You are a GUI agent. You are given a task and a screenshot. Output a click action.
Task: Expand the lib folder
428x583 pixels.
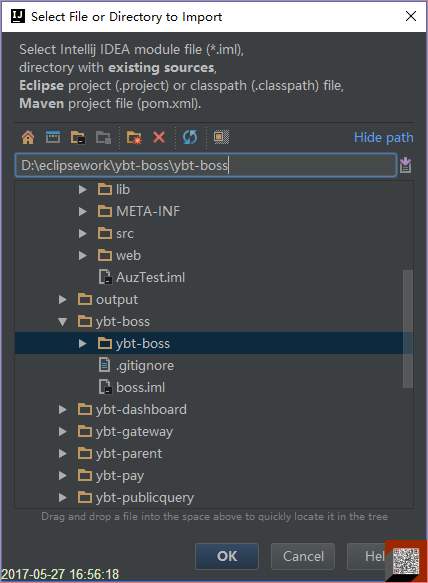pos(83,190)
